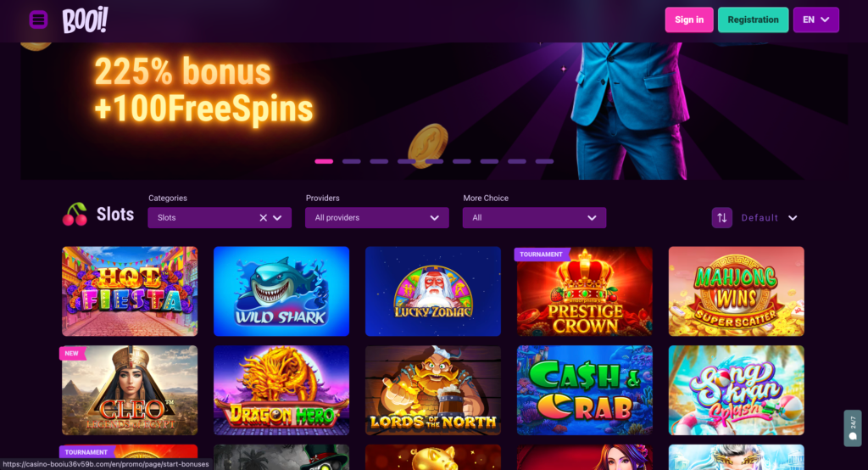Expand the Categories dropdown chevron
The width and height of the screenshot is (868, 470).
[277, 218]
